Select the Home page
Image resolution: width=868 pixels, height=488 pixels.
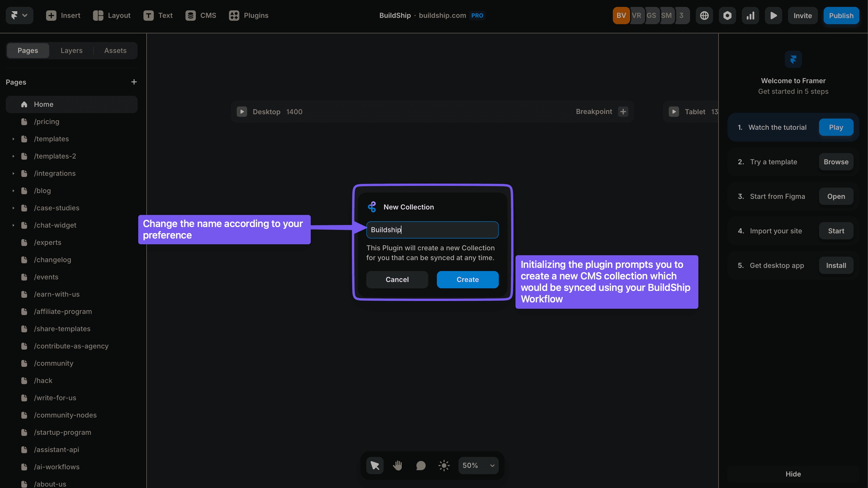(x=71, y=104)
